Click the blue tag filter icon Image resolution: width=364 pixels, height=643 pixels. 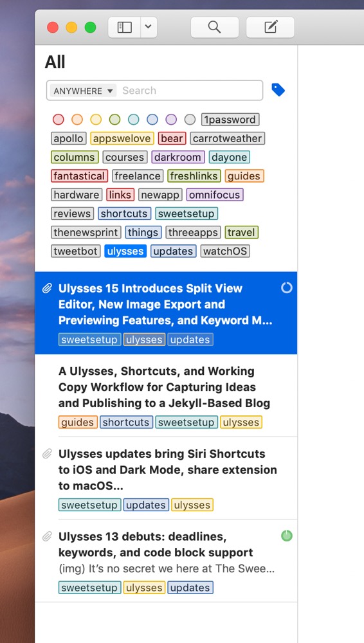[x=278, y=90]
